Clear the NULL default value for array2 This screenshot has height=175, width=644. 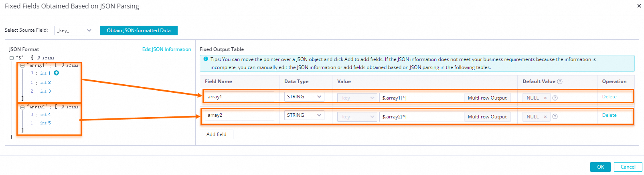[545, 117]
